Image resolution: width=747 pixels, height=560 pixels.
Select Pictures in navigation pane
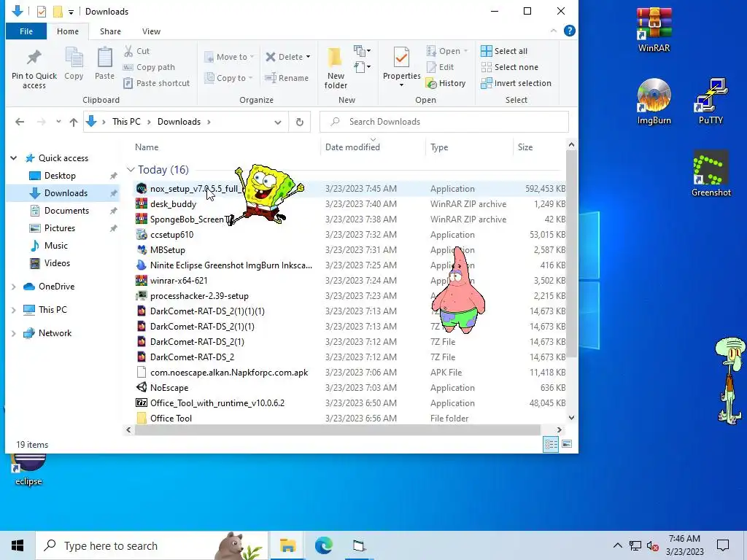(x=60, y=228)
